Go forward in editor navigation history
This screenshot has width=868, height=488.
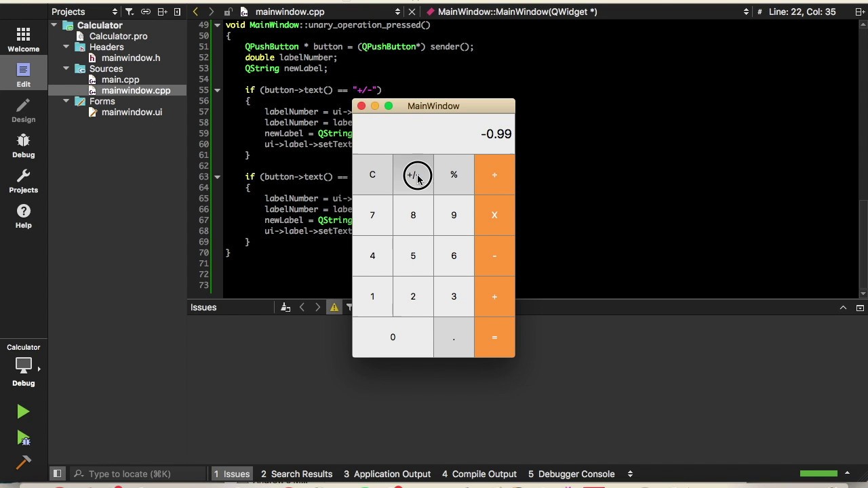[x=211, y=12]
